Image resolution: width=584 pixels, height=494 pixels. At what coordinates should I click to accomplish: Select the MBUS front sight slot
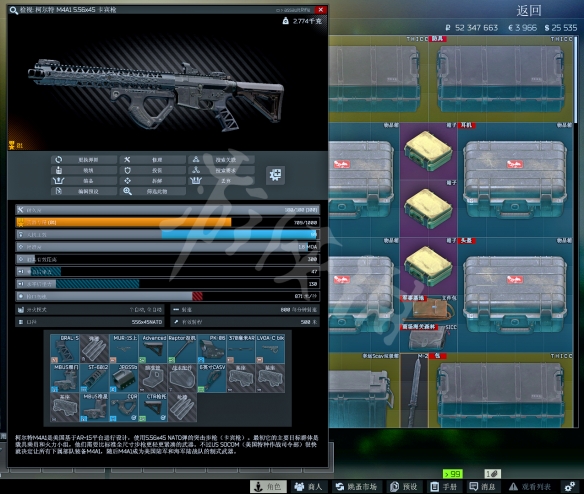point(94,408)
